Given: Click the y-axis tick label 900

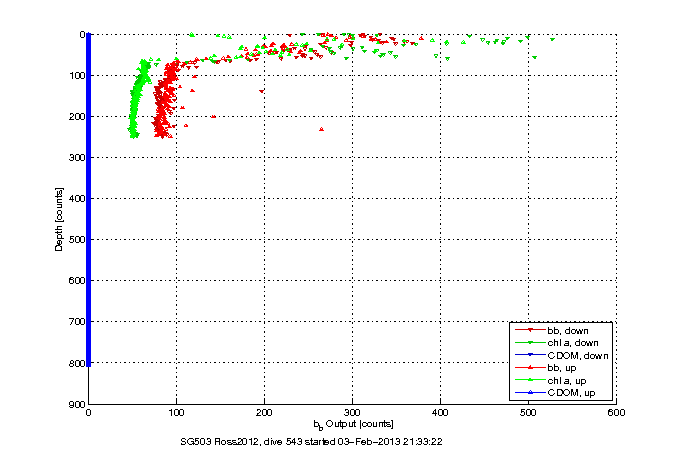Looking at the screenshot, I should (76, 404).
